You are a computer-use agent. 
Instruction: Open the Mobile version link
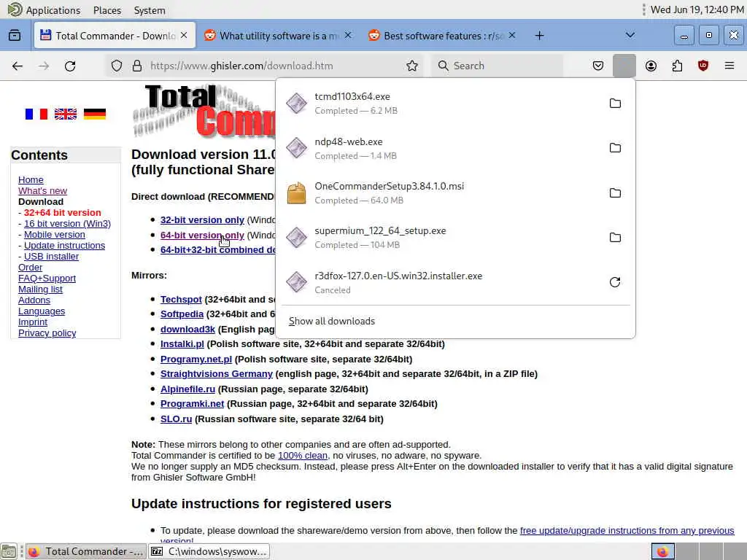click(54, 234)
